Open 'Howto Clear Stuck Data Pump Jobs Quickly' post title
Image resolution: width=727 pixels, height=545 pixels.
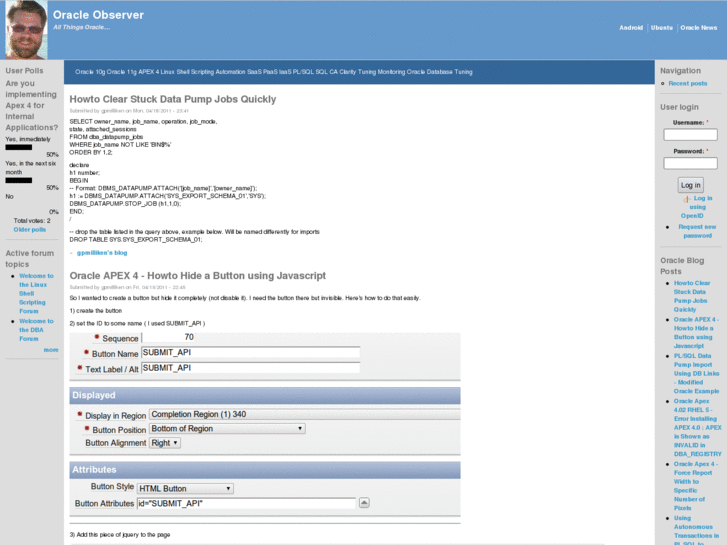[x=172, y=99]
